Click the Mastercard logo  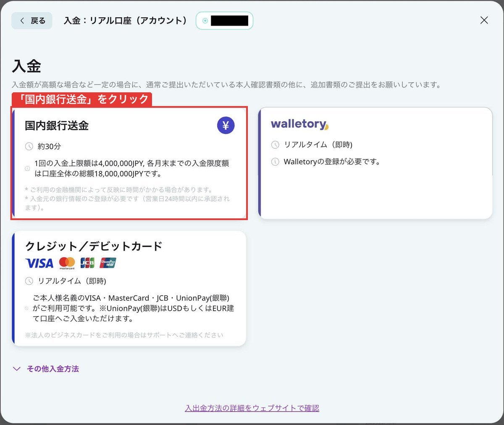67,263
